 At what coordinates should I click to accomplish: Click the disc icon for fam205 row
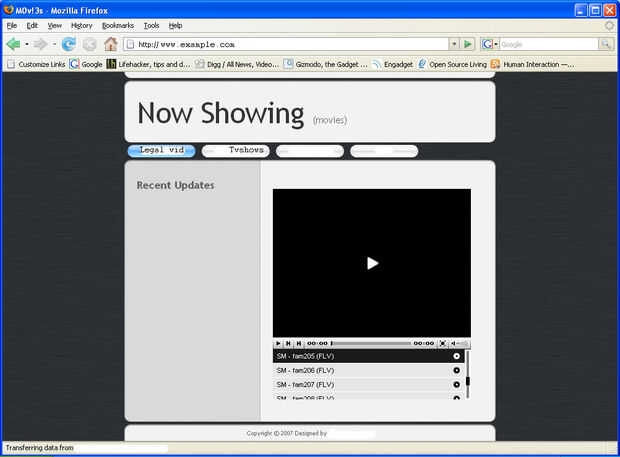tap(456, 356)
